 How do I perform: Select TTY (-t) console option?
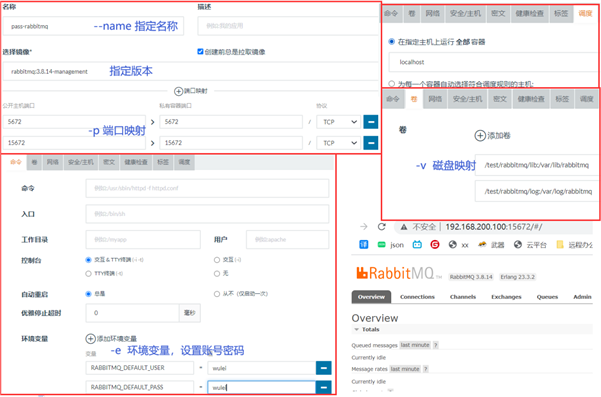click(88, 274)
